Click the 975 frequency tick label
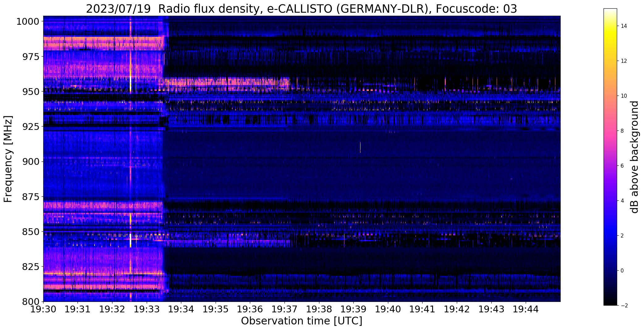The height and width of the screenshot is (330, 644). click(31, 57)
